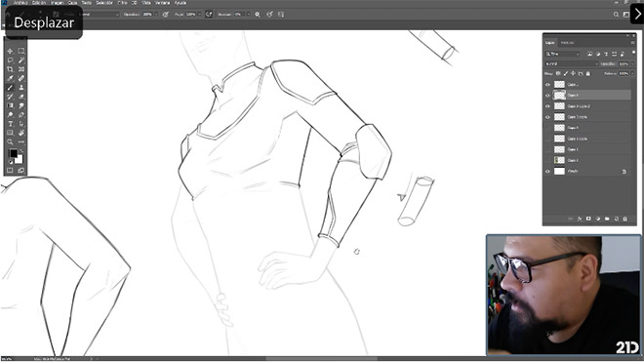Select the Eyedropper tool
This screenshot has height=362, width=644.
(x=10, y=78)
